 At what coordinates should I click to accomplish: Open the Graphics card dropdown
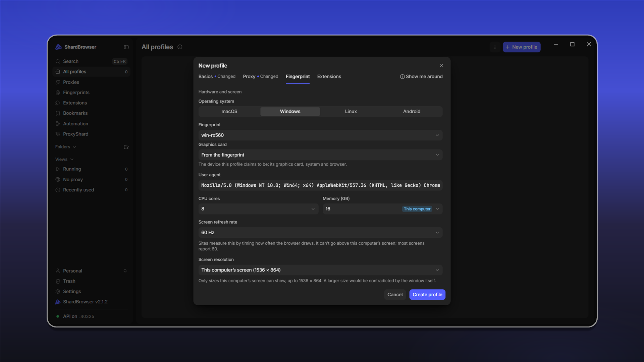click(320, 155)
